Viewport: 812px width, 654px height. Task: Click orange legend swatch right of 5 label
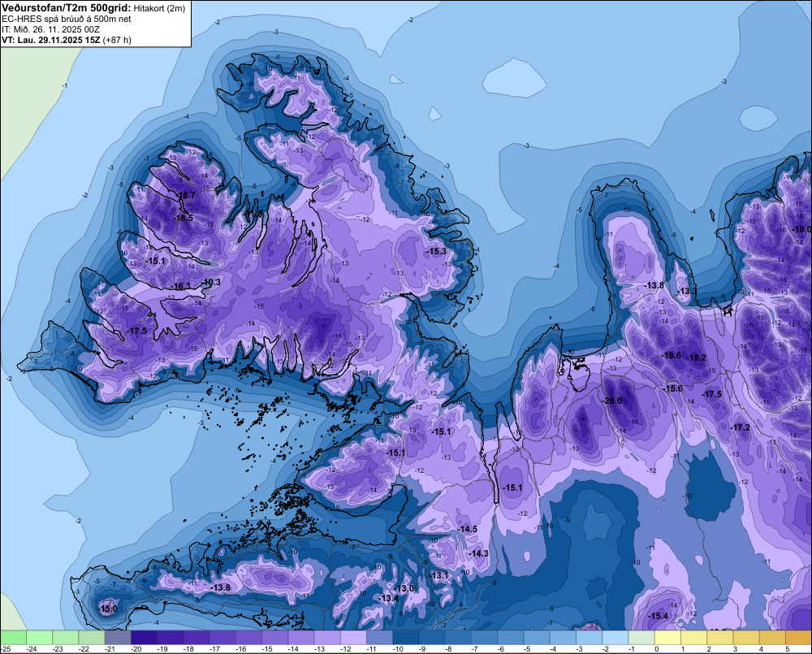click(798, 638)
